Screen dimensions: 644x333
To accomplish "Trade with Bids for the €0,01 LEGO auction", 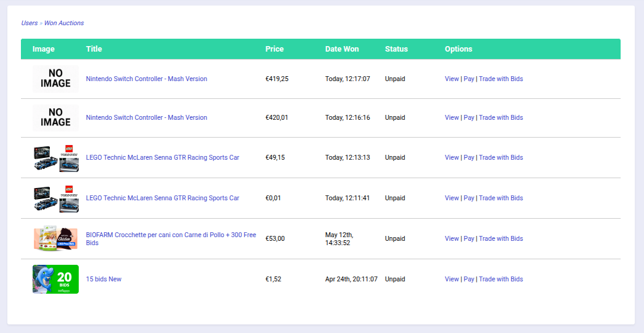I will click(x=501, y=198).
